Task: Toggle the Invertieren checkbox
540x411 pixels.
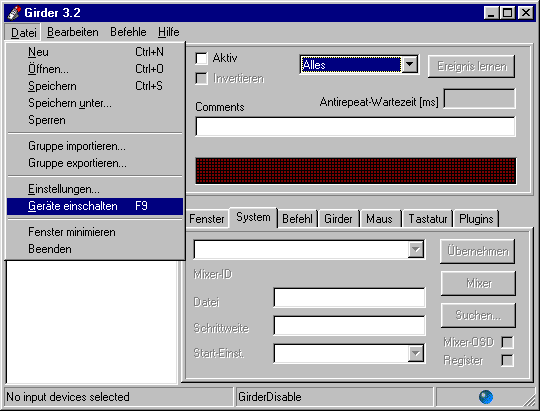Action: coord(201,79)
